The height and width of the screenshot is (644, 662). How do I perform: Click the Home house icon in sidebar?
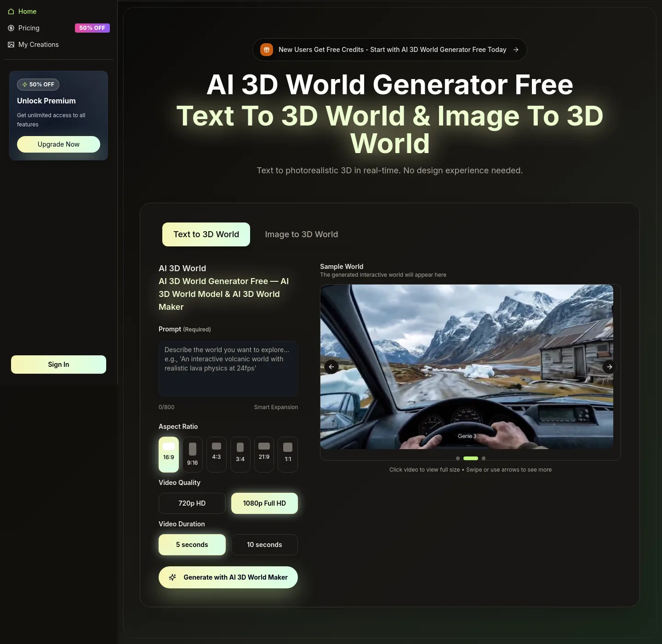[11, 11]
